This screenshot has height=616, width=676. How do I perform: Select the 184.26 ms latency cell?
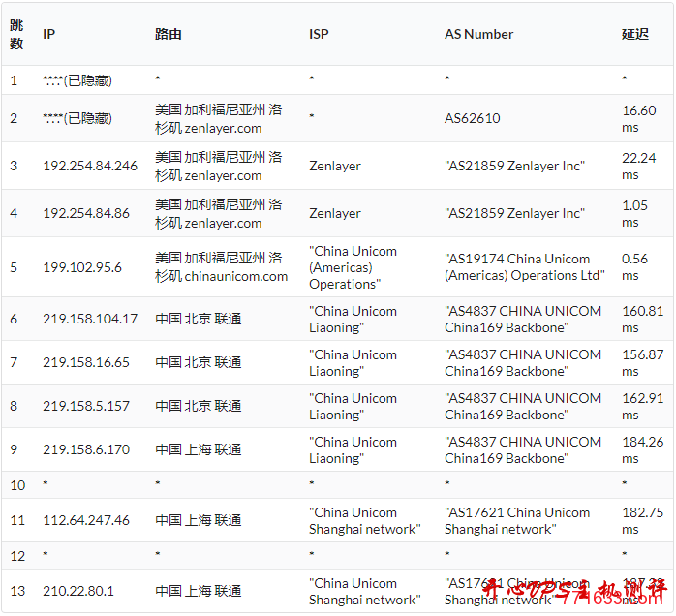(x=642, y=449)
